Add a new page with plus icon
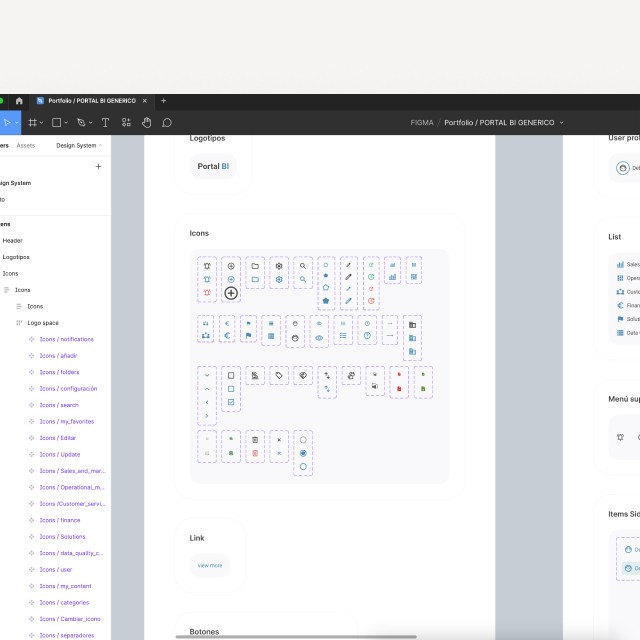640x640 pixels. tap(98, 167)
